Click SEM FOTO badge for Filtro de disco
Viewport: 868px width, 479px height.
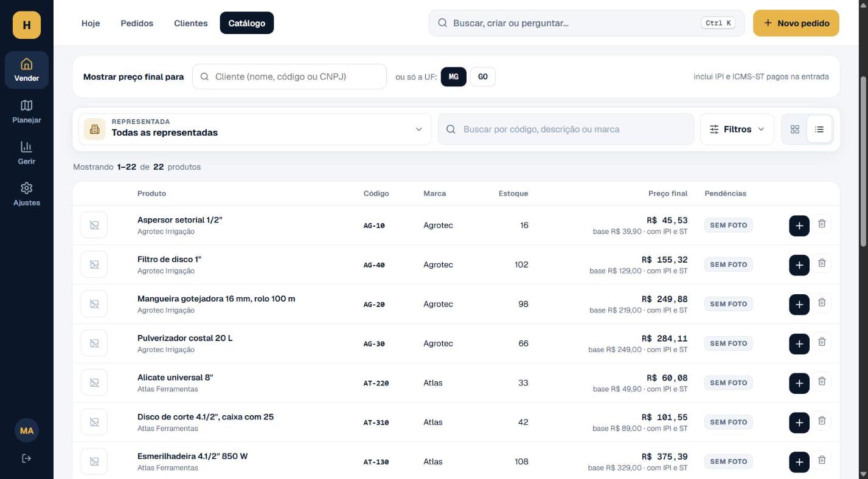point(729,265)
